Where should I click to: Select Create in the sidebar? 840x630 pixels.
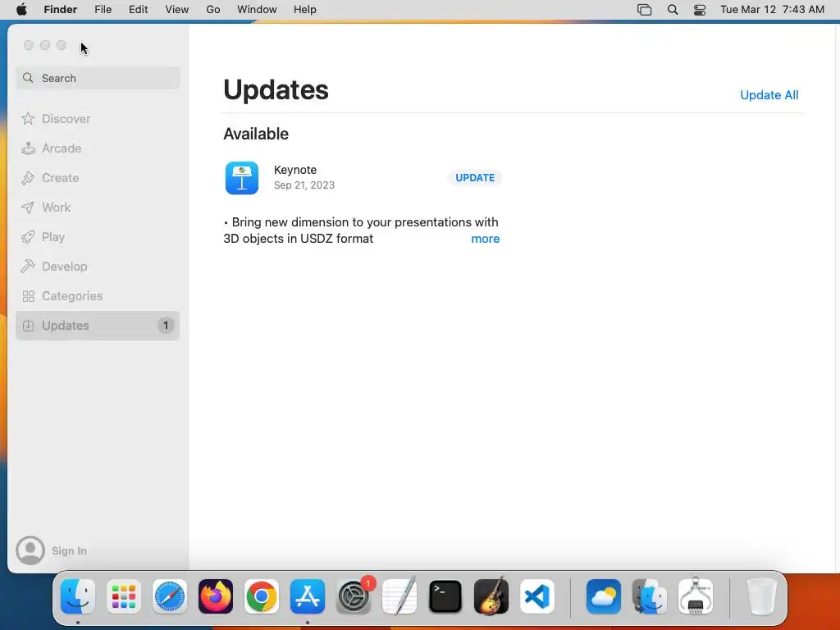pyautogui.click(x=98, y=178)
